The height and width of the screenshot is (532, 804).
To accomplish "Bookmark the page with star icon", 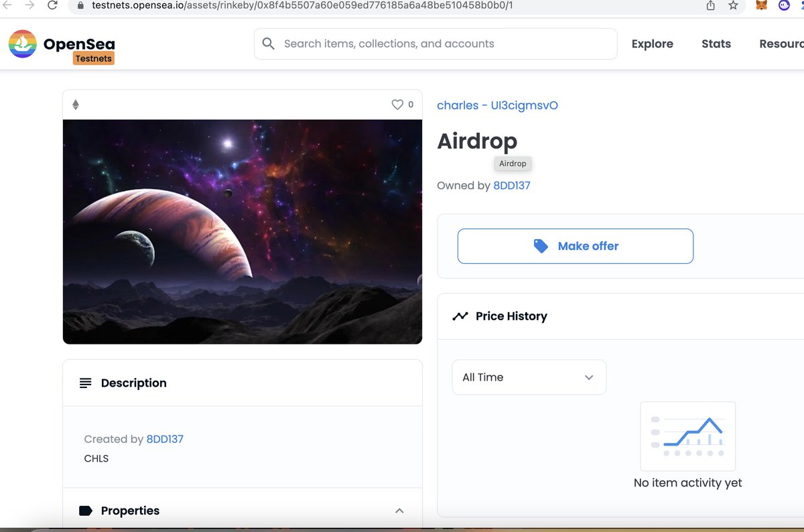I will pyautogui.click(x=733, y=5).
